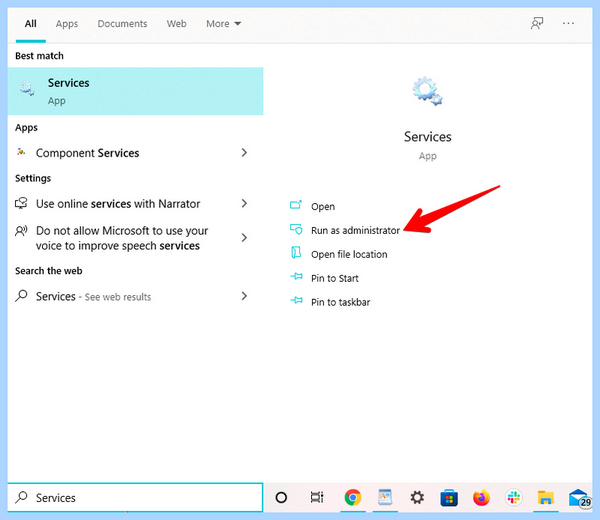
Task: Open Slack from the taskbar
Action: (514, 497)
